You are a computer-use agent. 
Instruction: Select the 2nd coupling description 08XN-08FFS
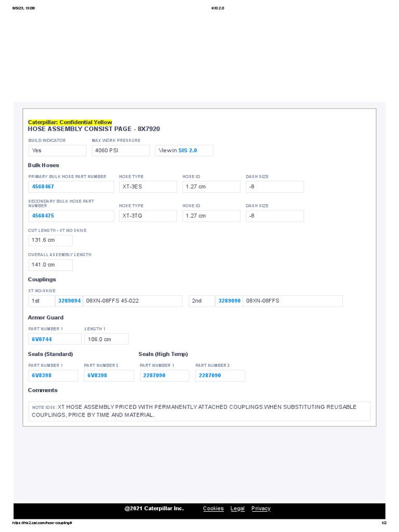tap(293, 301)
